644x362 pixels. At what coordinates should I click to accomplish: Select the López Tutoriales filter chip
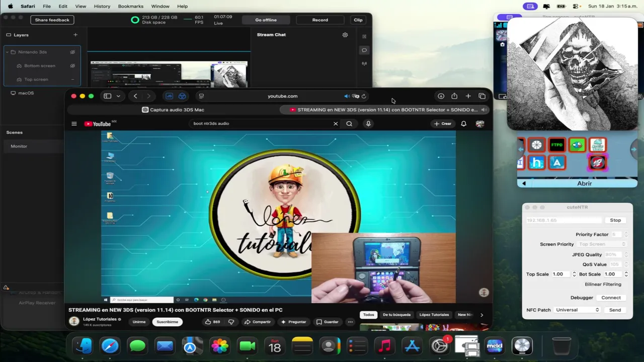tap(434, 315)
